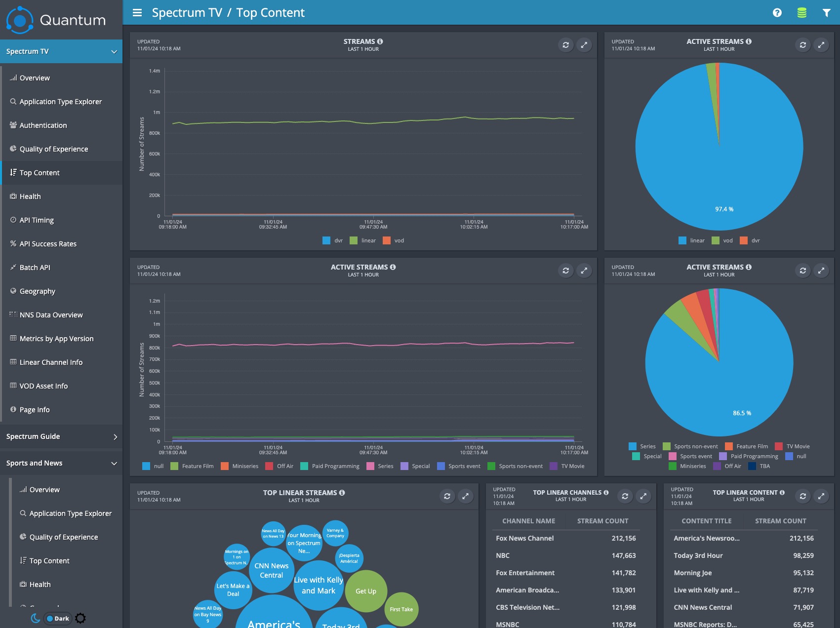Toggle Sports event in line chart legend

tap(459, 466)
